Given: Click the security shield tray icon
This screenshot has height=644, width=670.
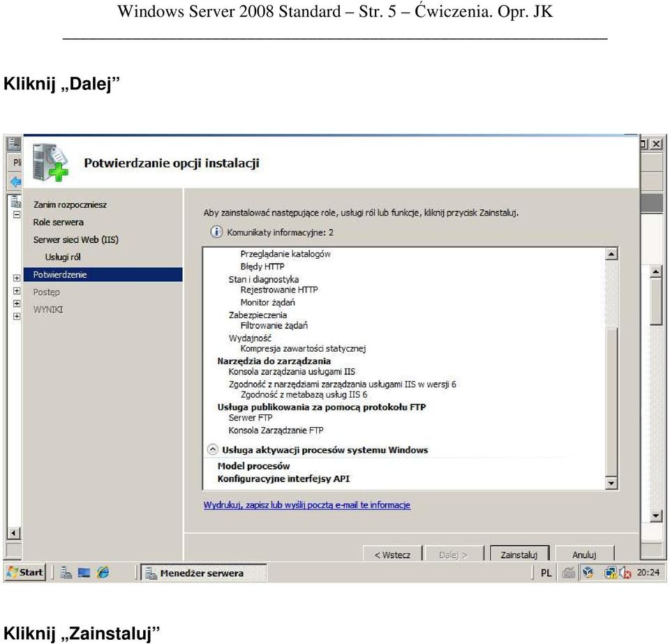Looking at the screenshot, I should pos(588,572).
